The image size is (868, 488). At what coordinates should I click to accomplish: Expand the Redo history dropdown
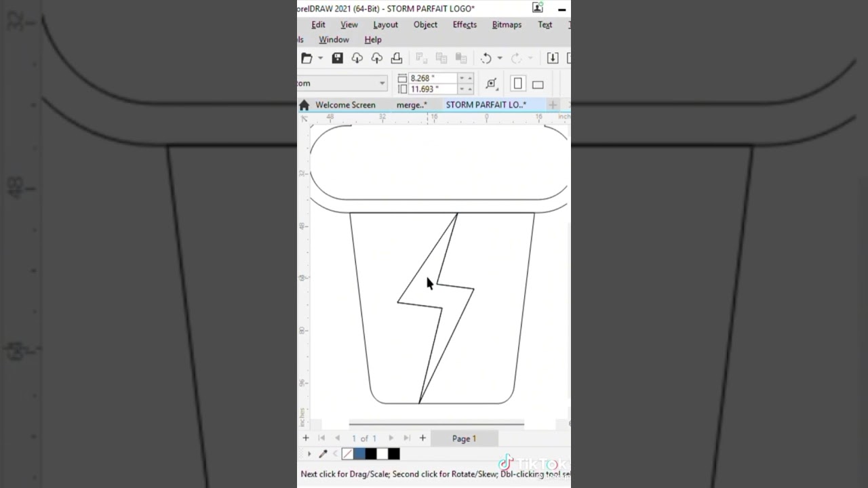(530, 58)
